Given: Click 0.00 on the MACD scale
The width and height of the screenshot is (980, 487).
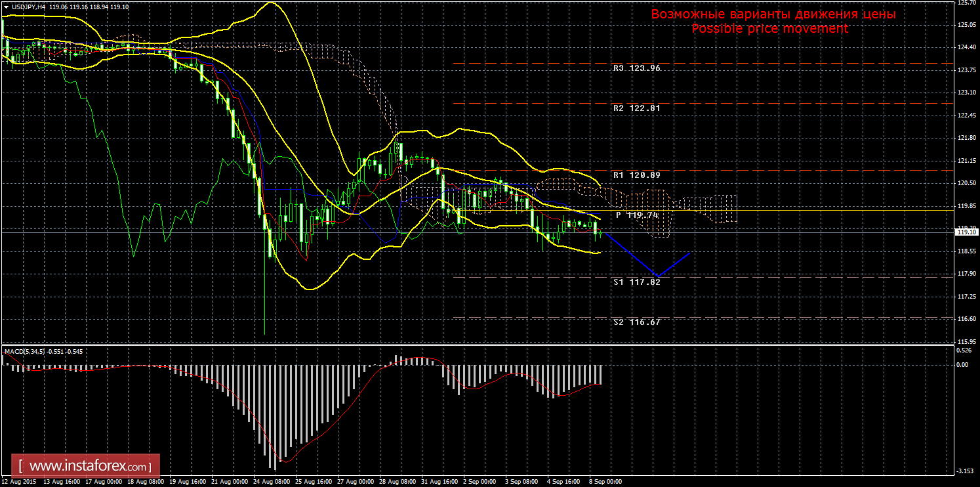Looking at the screenshot, I should pyautogui.click(x=963, y=364).
